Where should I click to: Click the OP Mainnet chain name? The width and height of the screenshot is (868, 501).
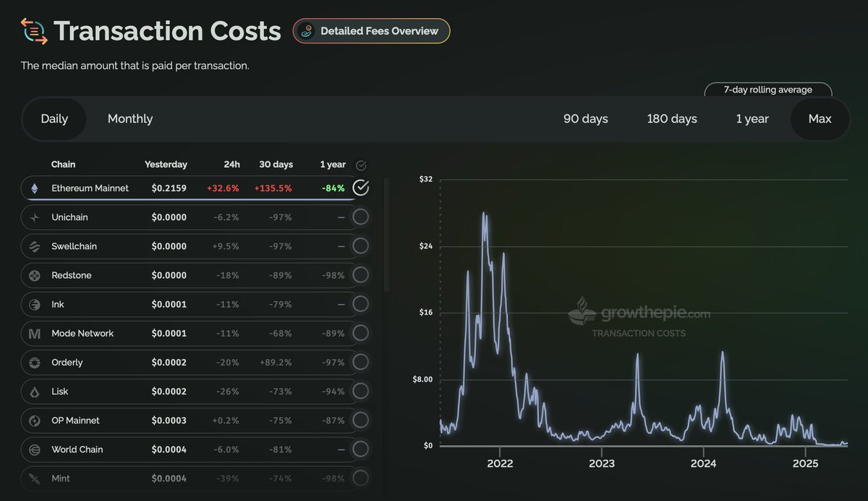coord(75,420)
